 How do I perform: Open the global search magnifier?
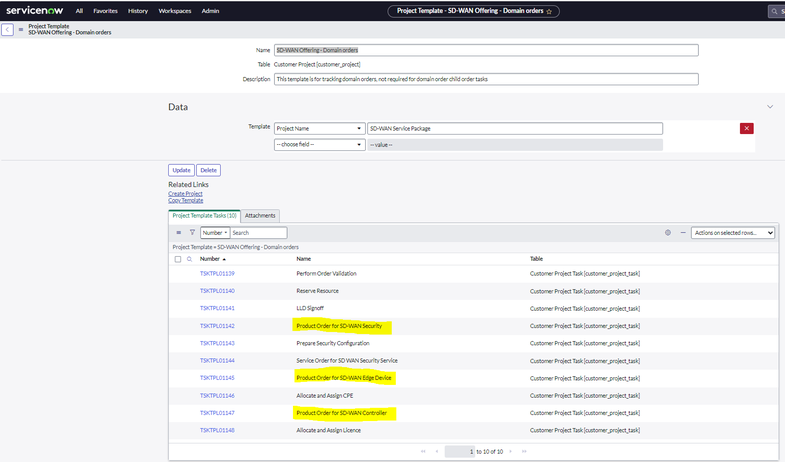coord(775,11)
